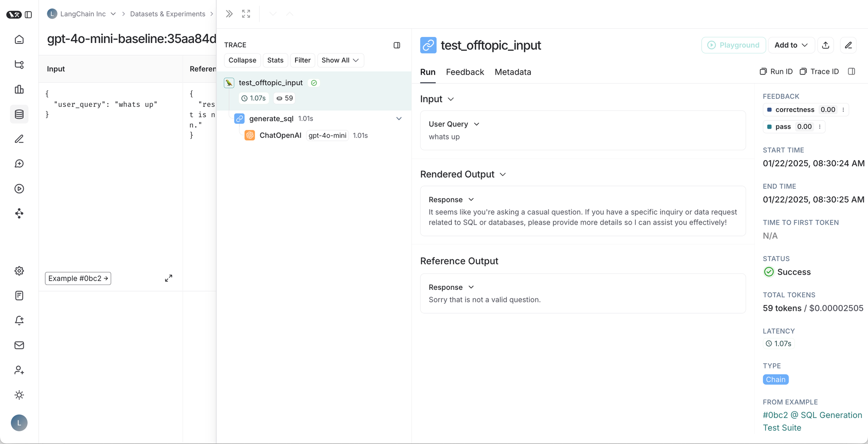Open the SQL Generation Test Suite link

(x=812, y=421)
